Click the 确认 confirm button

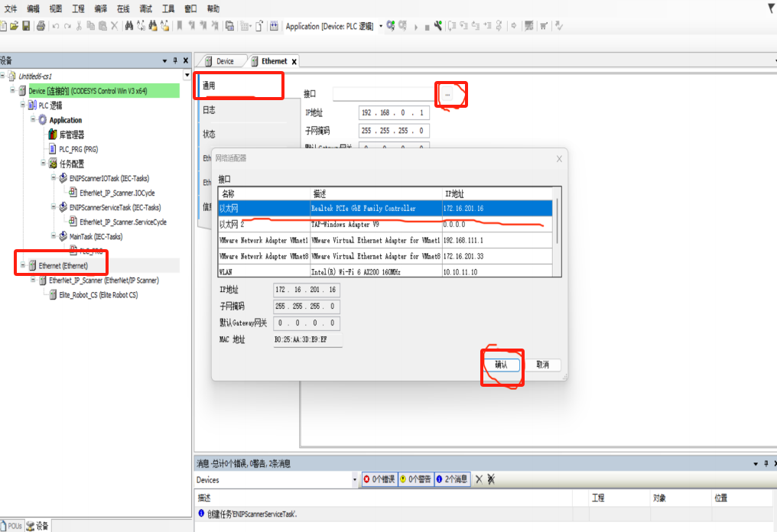coord(501,365)
